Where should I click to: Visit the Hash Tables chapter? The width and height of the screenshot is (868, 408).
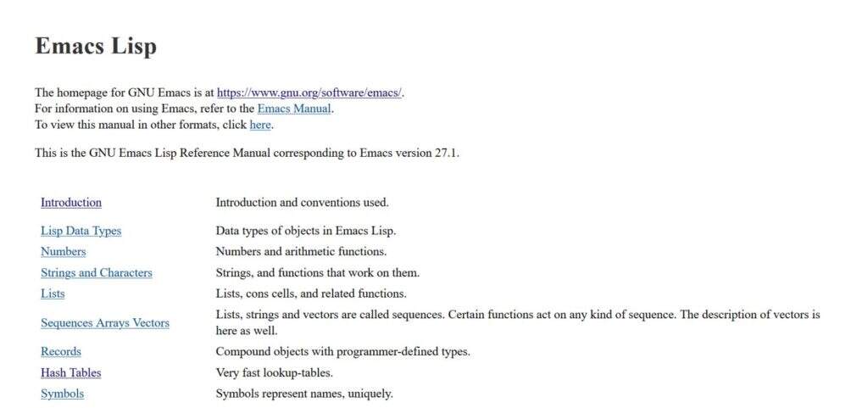pos(70,372)
